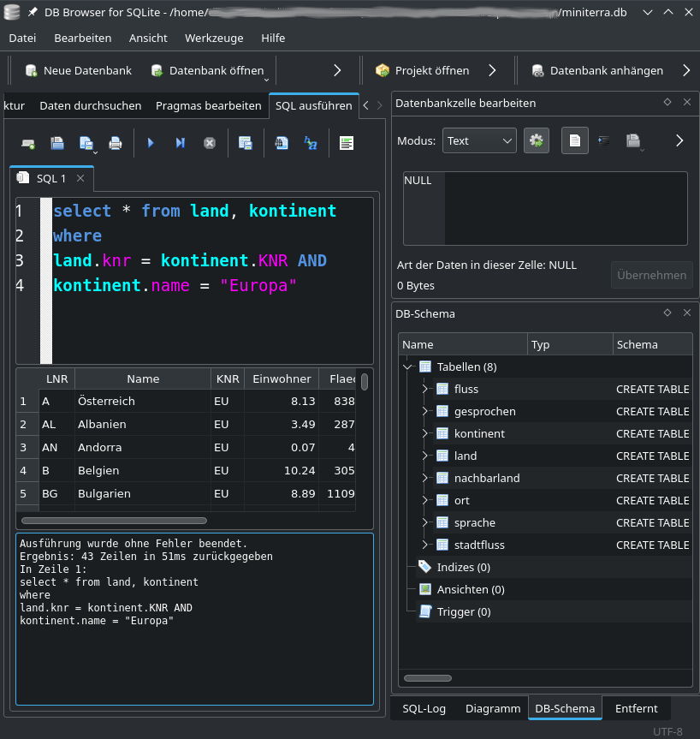Viewport: 700px width, 739px height.
Task: Toggle text view mode in Datenbankzelle bearbeiten
Action: click(574, 140)
